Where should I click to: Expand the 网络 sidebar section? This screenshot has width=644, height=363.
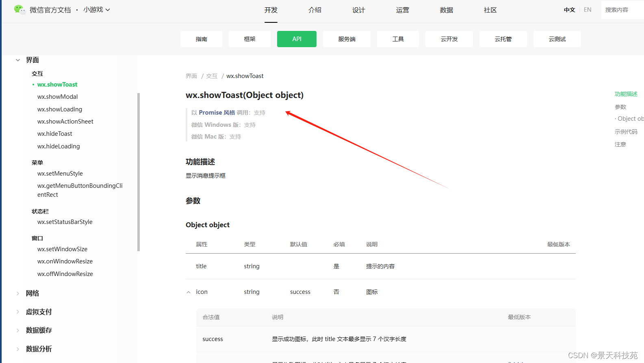pos(18,293)
